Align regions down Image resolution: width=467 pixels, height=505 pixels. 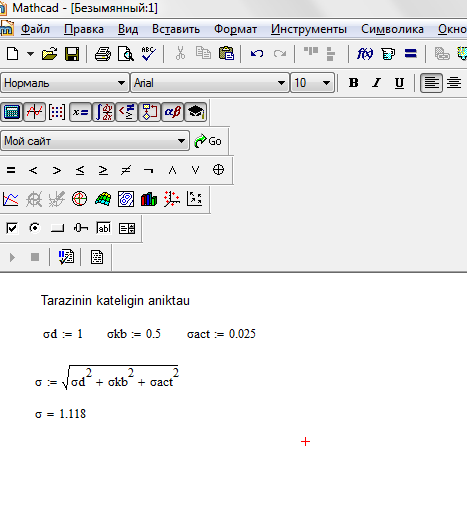coord(331,54)
